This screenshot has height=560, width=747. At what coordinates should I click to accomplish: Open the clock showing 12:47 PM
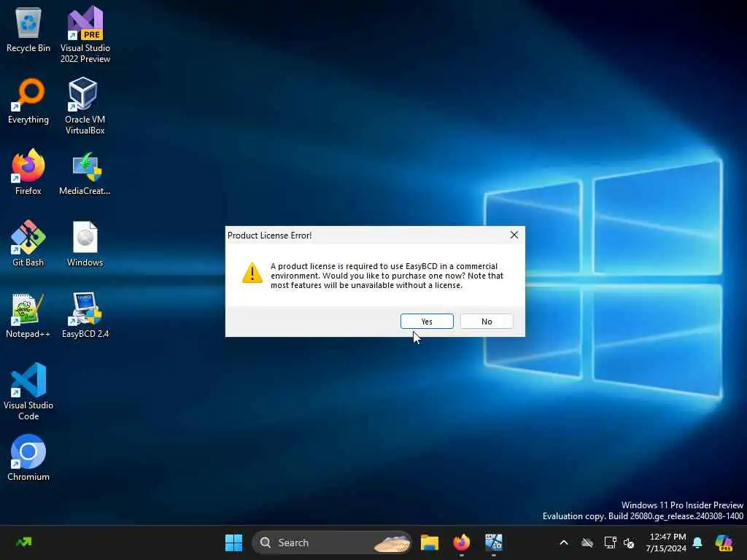666,542
